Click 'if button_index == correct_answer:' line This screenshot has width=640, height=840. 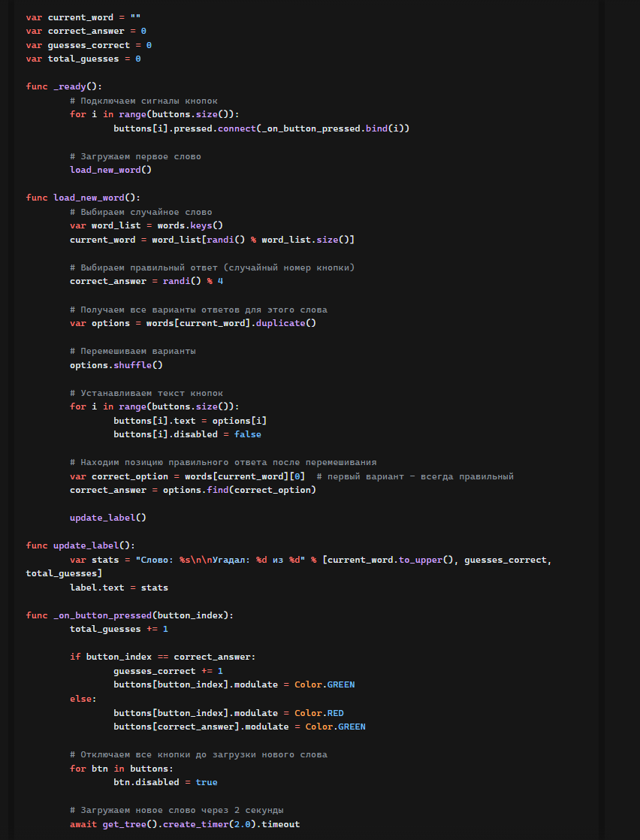tap(163, 658)
